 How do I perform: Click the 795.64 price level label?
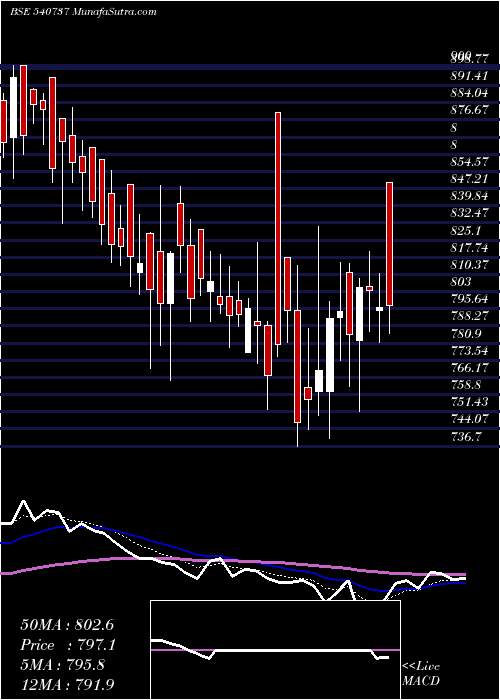tap(469, 299)
